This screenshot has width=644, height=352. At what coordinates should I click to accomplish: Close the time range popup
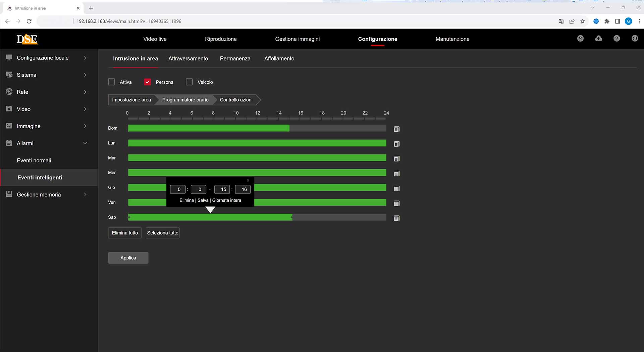coord(248,181)
